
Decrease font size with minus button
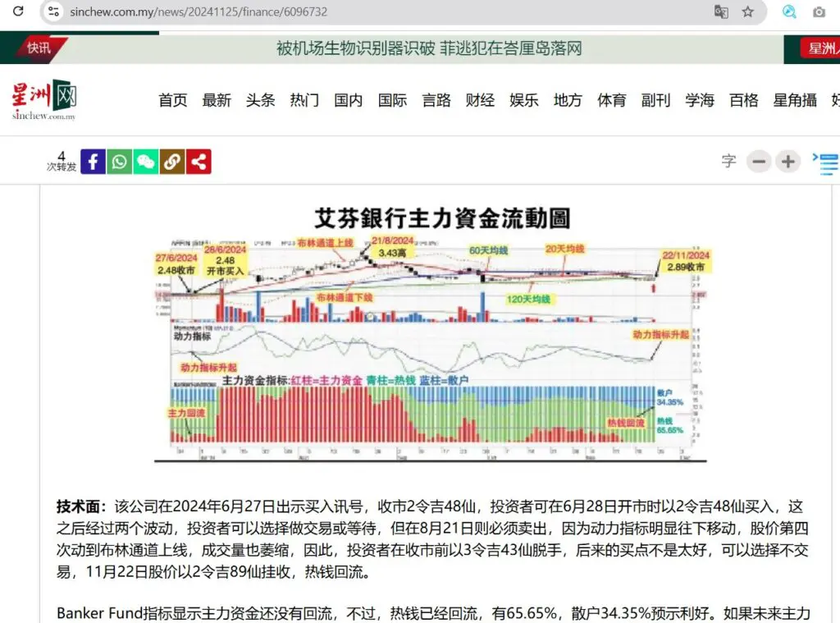pos(759,162)
